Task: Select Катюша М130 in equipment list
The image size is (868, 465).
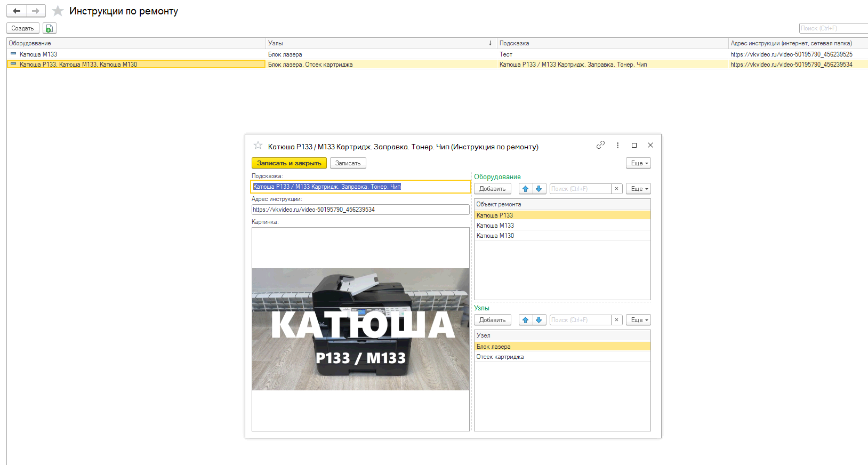Action: pos(562,236)
